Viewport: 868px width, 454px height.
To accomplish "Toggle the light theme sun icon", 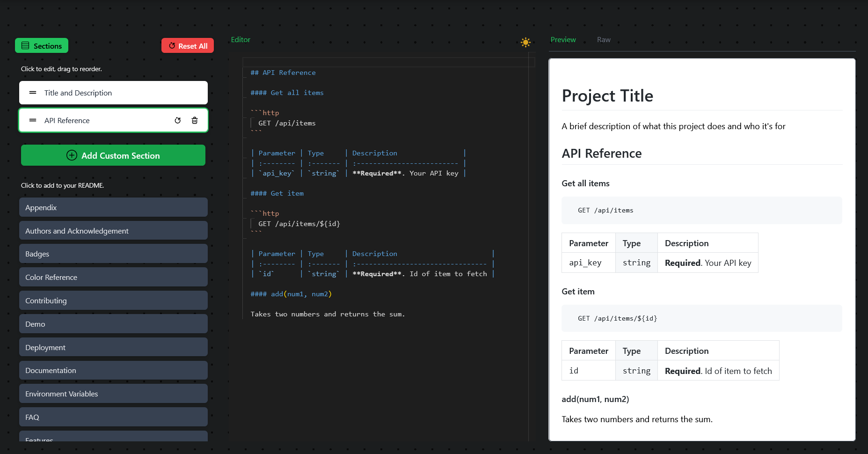I will click(x=525, y=42).
